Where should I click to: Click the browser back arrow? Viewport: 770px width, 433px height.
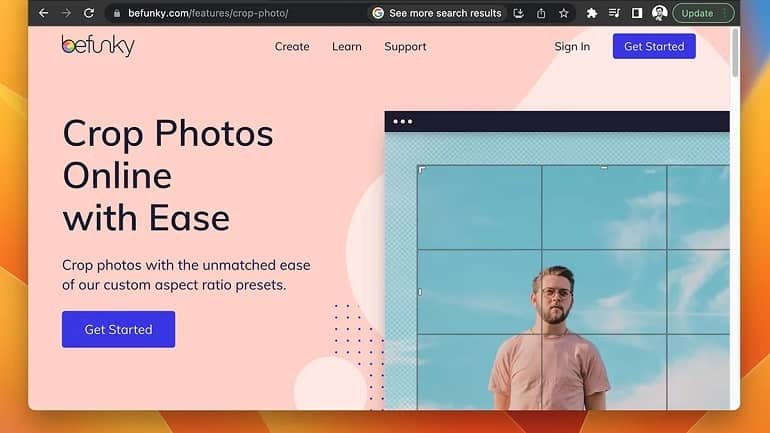pyautogui.click(x=43, y=13)
